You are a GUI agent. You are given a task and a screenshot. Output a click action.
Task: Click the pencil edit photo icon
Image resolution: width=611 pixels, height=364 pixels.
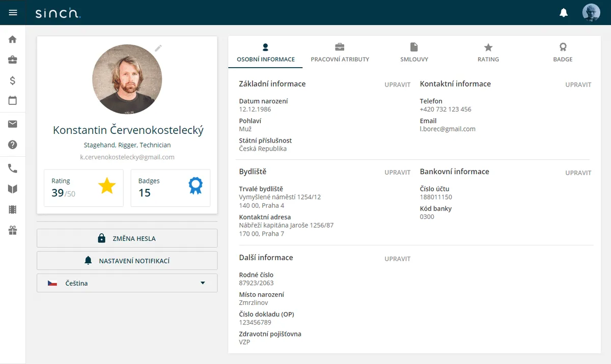(158, 48)
